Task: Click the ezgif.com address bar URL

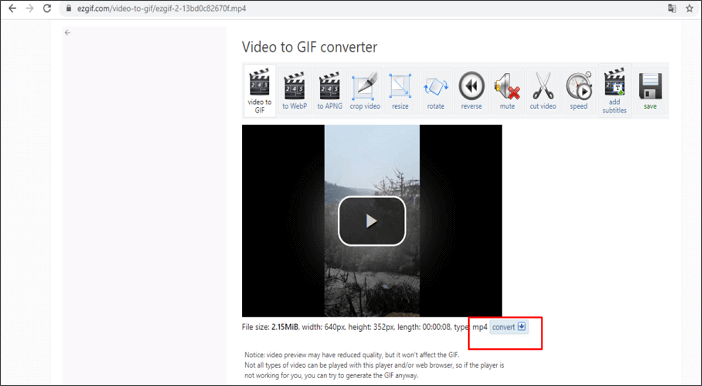Action: (162, 9)
